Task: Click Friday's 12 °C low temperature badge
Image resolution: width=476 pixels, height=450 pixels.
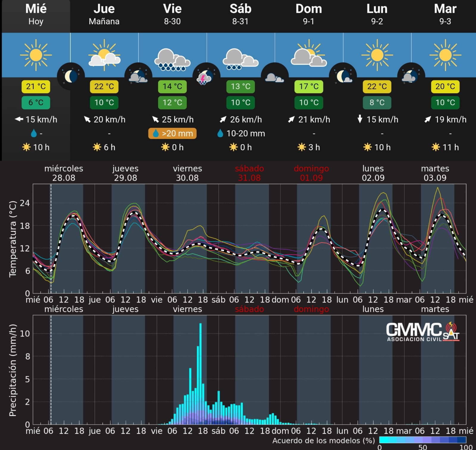Action: (172, 102)
